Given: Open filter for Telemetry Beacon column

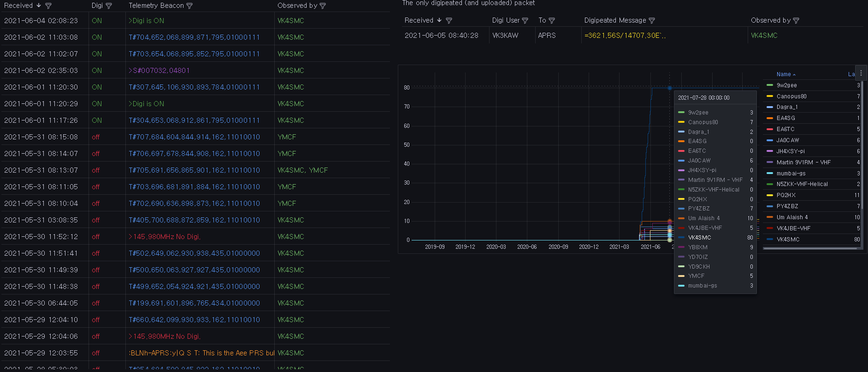Looking at the screenshot, I should point(189,6).
